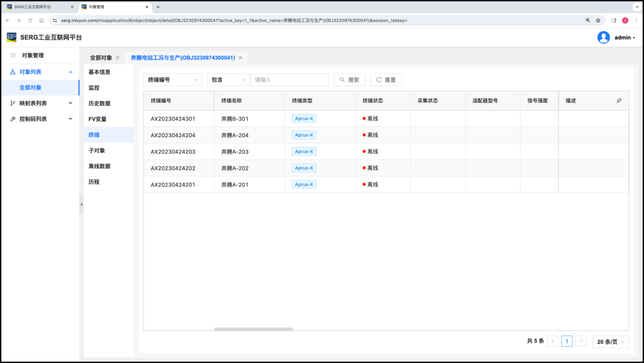Open the 20 条/页 page size dropdown
This screenshot has width=644, height=363.
point(610,342)
